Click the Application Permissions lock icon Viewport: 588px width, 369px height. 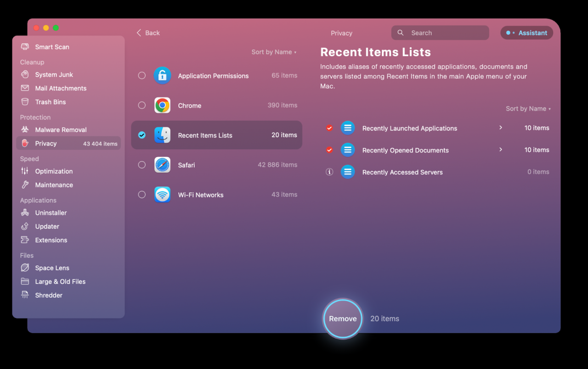tap(162, 76)
